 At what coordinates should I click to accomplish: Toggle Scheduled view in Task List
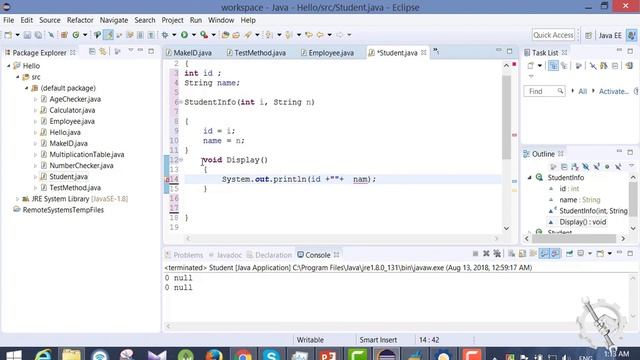coord(564,66)
